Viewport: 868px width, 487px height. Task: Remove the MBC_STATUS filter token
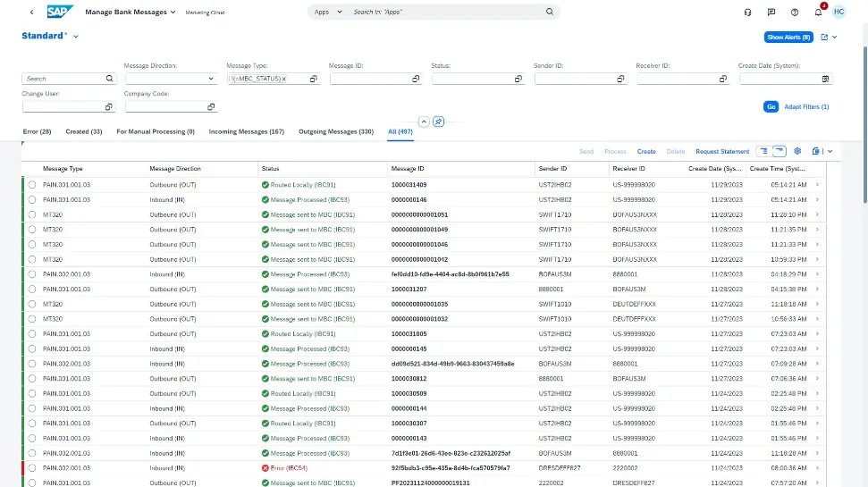point(284,79)
